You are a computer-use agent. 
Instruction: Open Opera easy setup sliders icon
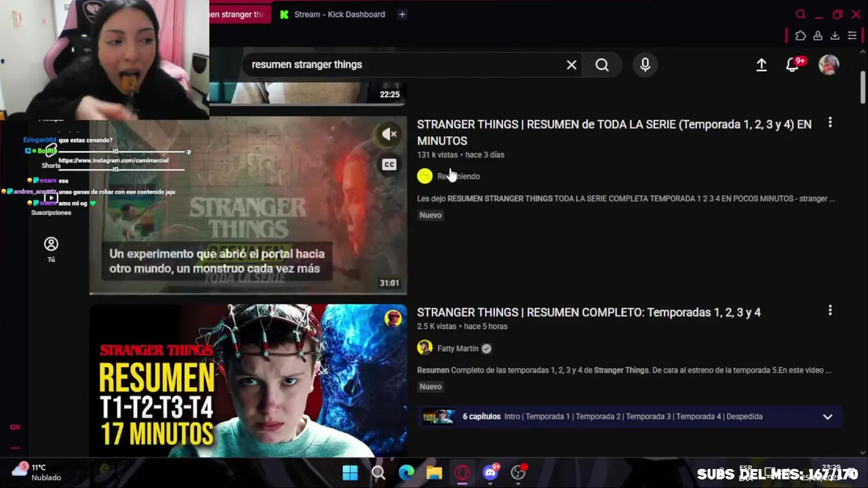pos(852,36)
